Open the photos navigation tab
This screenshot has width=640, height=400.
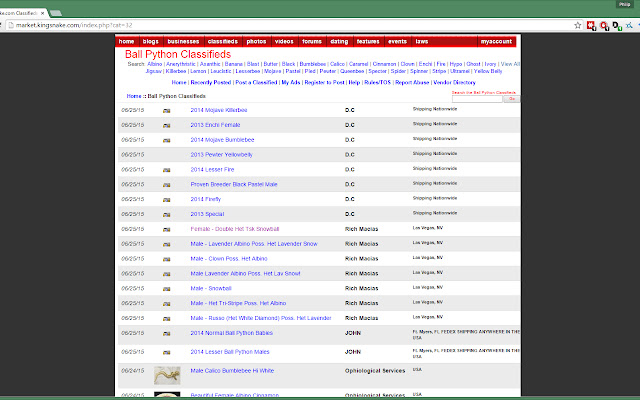pyautogui.click(x=256, y=42)
